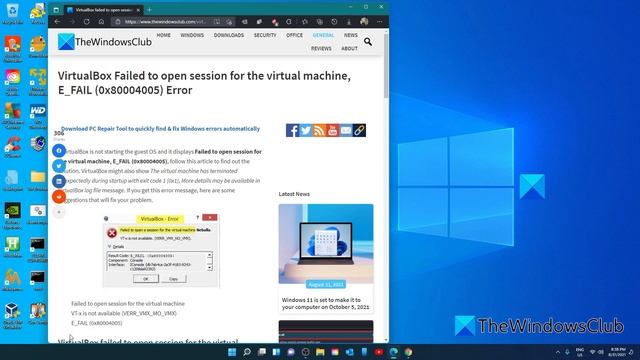Image resolution: width=640 pixels, height=360 pixels.
Task: Expand hidden system tray icons chevron
Action: [558, 352]
